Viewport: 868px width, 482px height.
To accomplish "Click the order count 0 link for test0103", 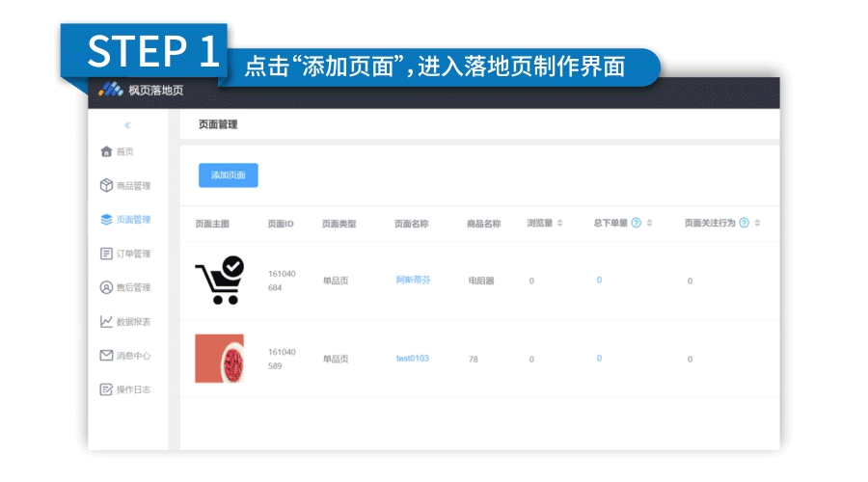I will click(x=599, y=359).
